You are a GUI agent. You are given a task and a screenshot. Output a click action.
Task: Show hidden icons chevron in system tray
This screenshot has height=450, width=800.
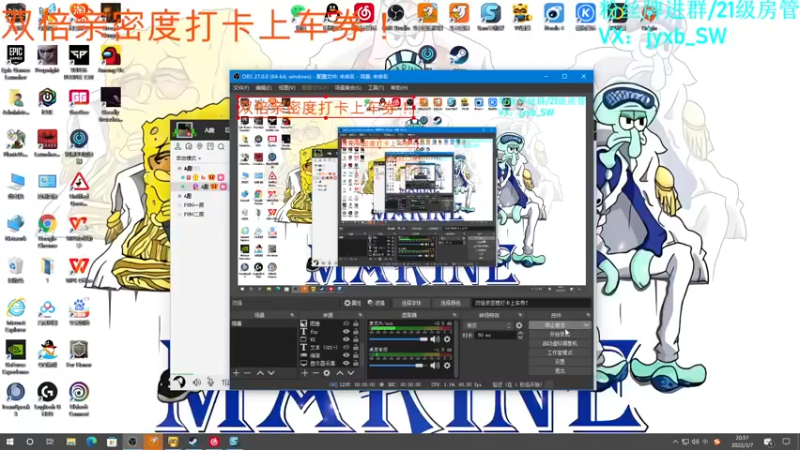point(675,442)
